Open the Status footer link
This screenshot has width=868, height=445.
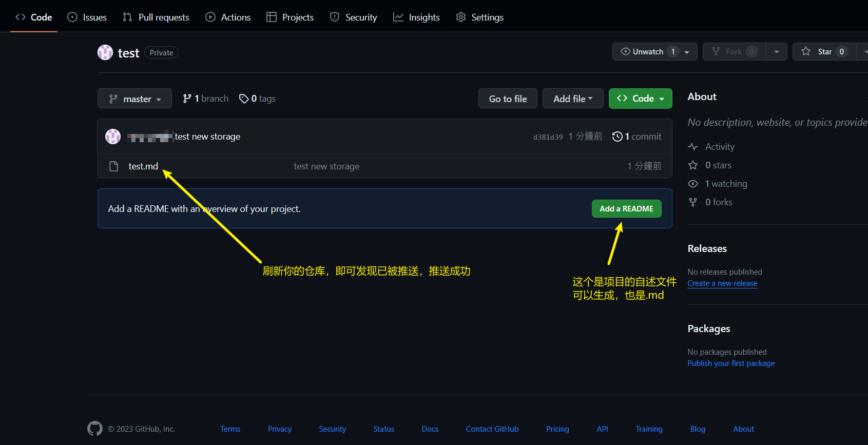[384, 429]
